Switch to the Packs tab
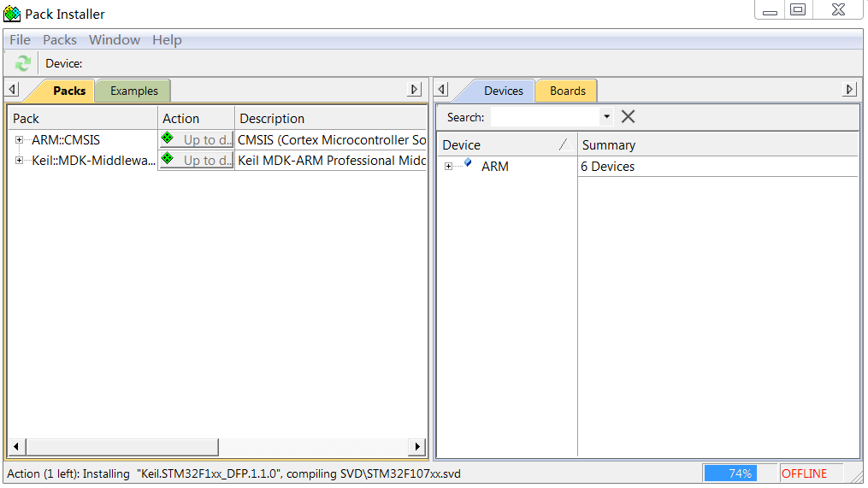 pyautogui.click(x=69, y=91)
